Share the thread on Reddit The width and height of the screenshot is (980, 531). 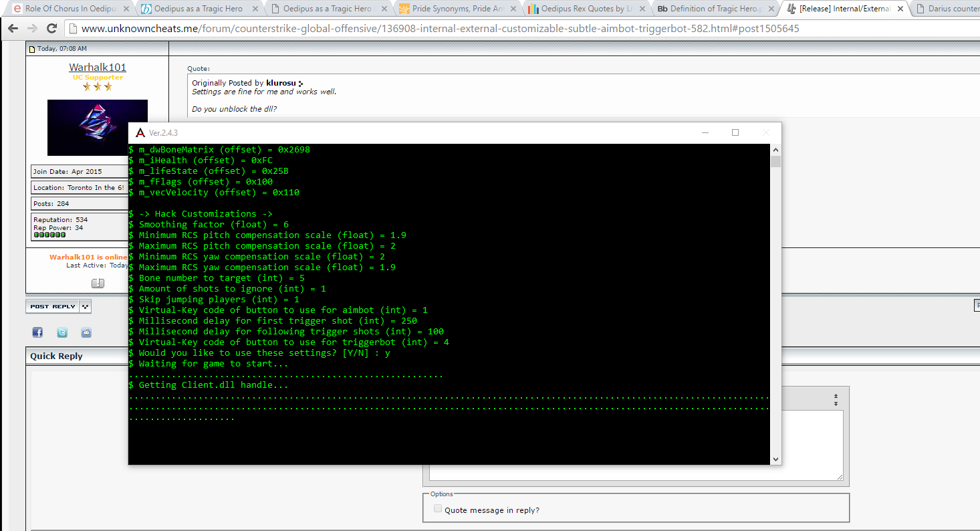pos(86,332)
